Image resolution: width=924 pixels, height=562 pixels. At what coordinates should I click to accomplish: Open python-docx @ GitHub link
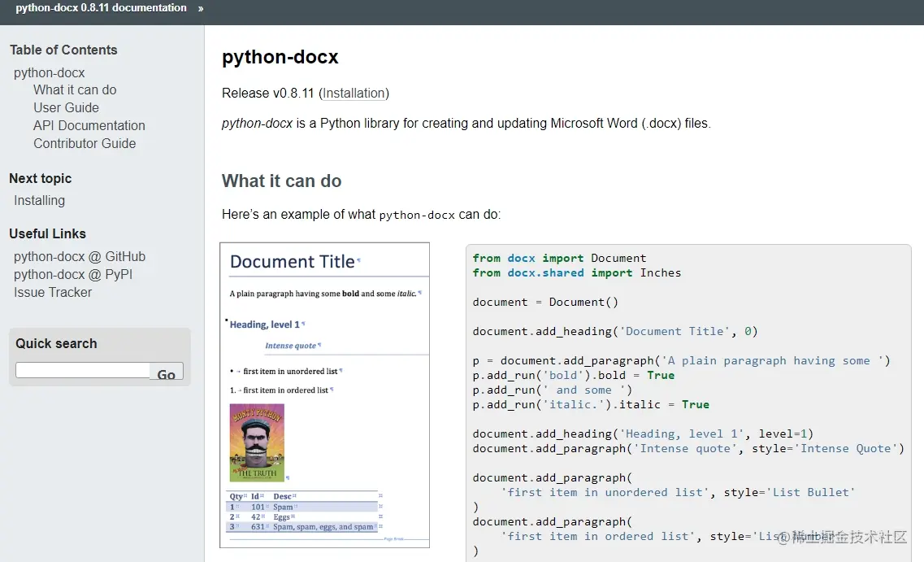point(80,256)
